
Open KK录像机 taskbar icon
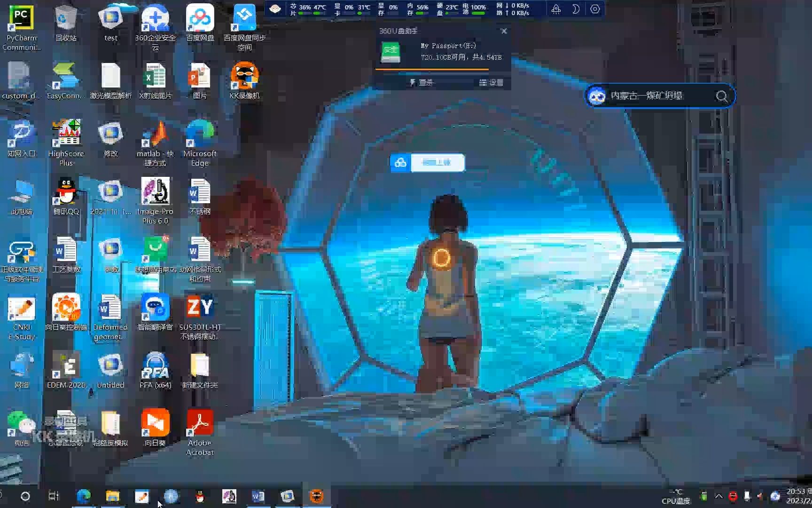[316, 496]
